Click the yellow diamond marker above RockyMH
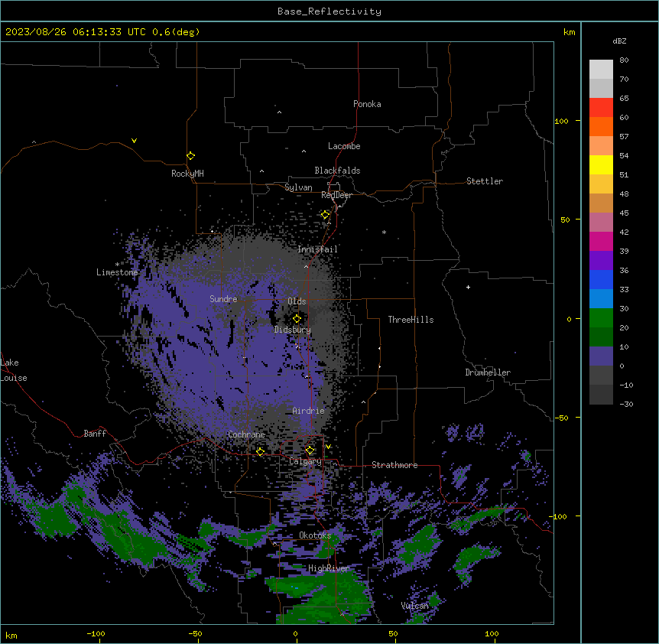 pos(191,156)
